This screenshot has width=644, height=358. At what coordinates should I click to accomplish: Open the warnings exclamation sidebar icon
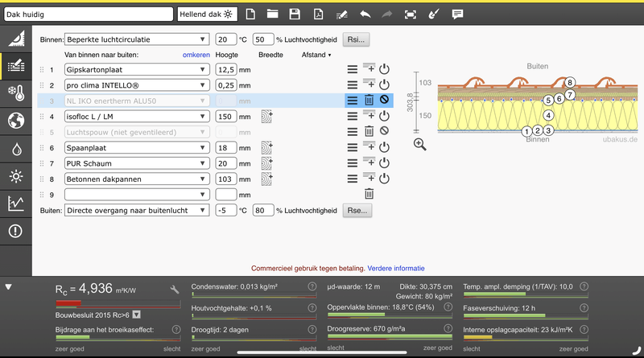point(16,231)
